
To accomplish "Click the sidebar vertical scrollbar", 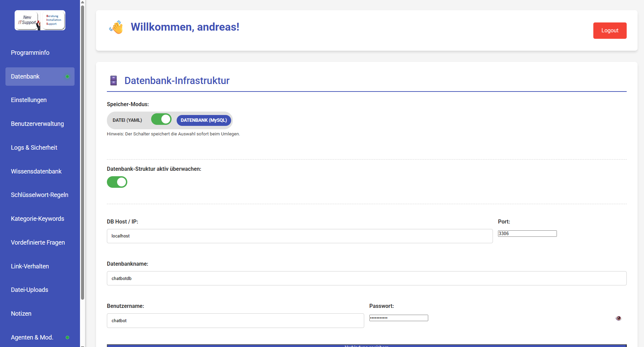I will [x=82, y=153].
